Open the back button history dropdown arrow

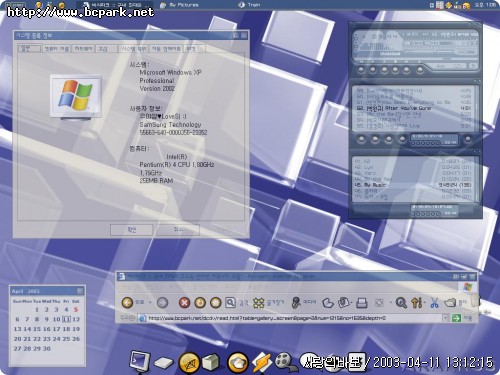pos(150,303)
